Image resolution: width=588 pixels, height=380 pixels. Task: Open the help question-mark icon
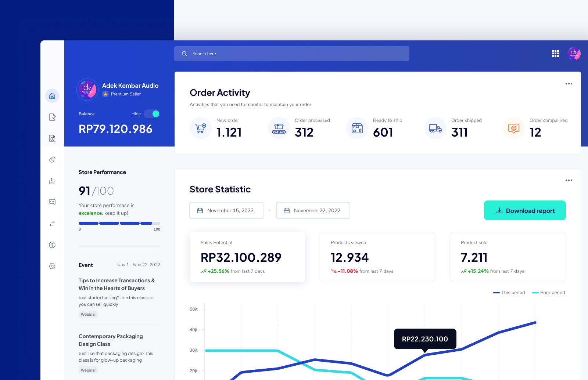point(52,245)
